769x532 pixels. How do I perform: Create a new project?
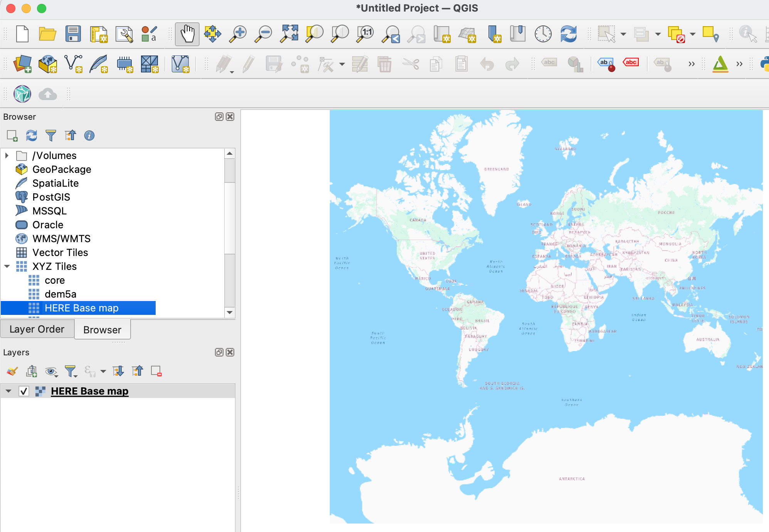[x=22, y=34]
